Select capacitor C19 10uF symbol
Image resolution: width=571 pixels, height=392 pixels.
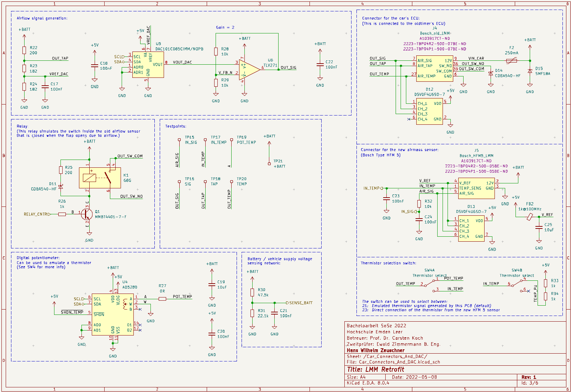pyautogui.click(x=212, y=284)
